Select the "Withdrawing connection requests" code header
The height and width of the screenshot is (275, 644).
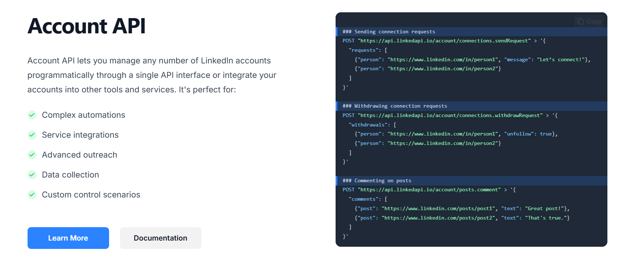[x=395, y=106]
